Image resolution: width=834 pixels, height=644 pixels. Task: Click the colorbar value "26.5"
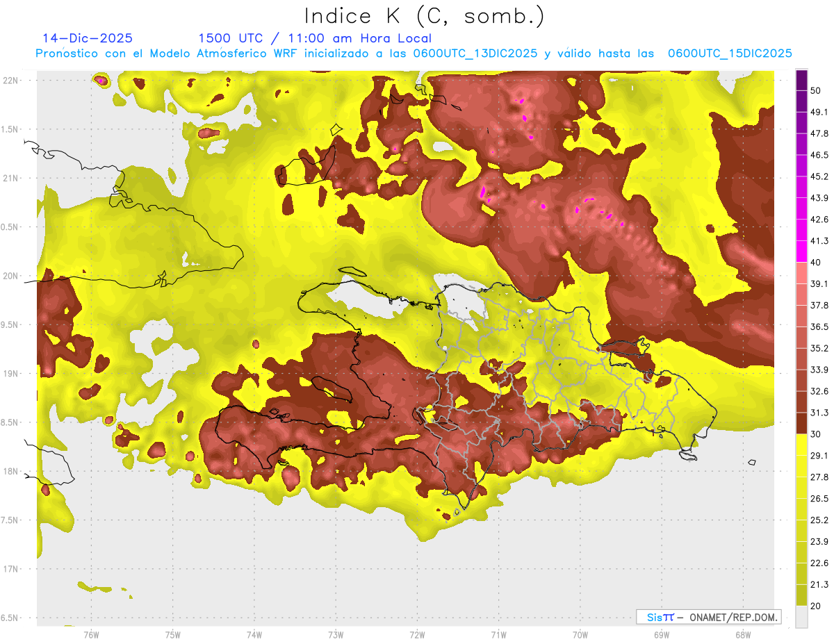819,499
